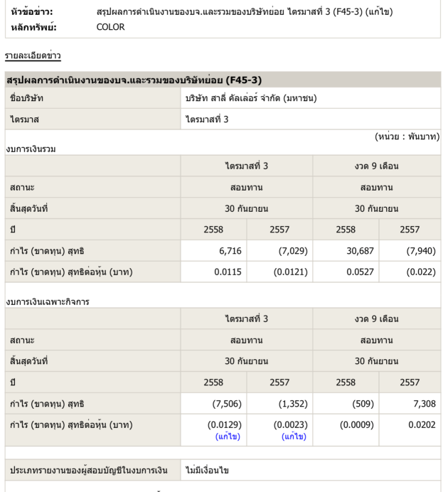This screenshot has height=492, width=448.
Task: Select the COLOR security symbol text
Action: click(x=110, y=26)
